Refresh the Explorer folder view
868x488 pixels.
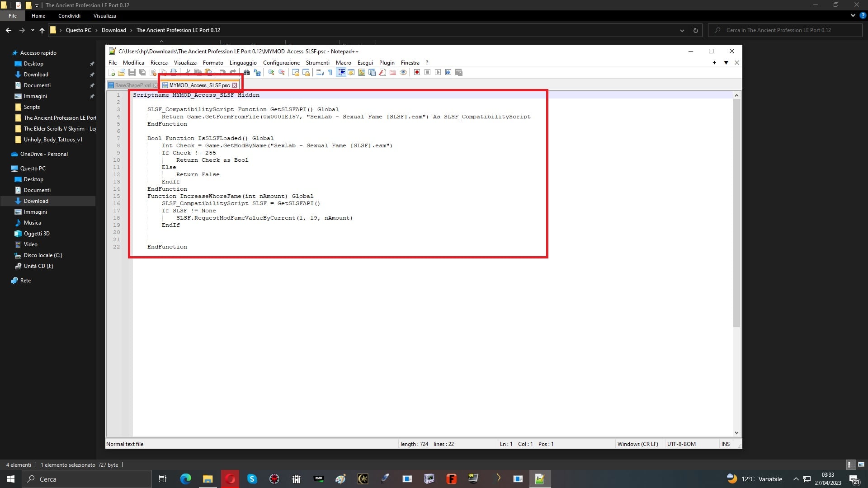click(695, 30)
